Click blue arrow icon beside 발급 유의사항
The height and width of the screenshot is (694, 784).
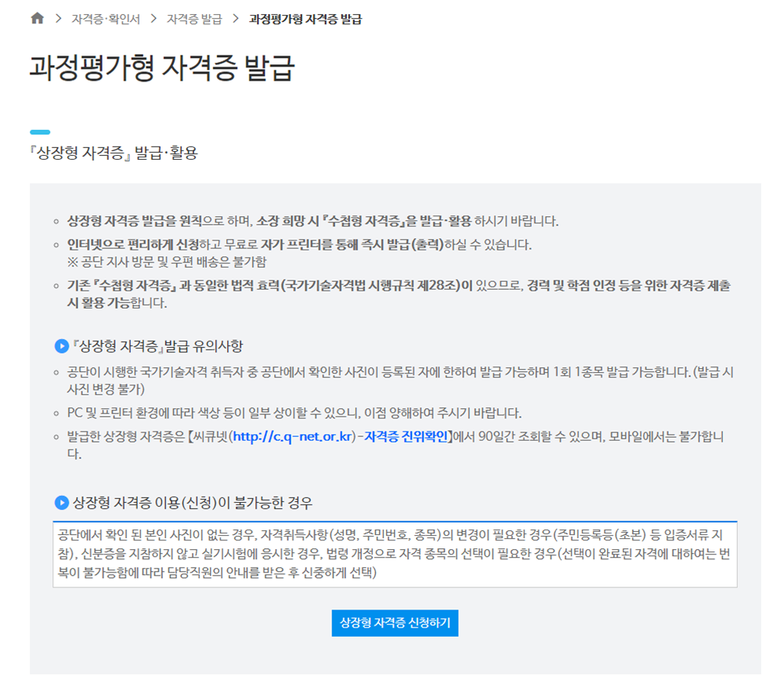pos(62,346)
